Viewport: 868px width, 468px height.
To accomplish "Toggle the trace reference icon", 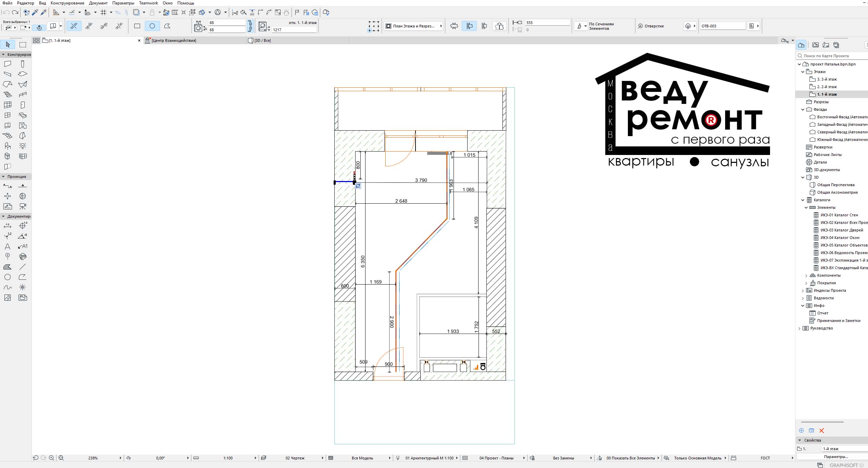I will pos(136,12).
